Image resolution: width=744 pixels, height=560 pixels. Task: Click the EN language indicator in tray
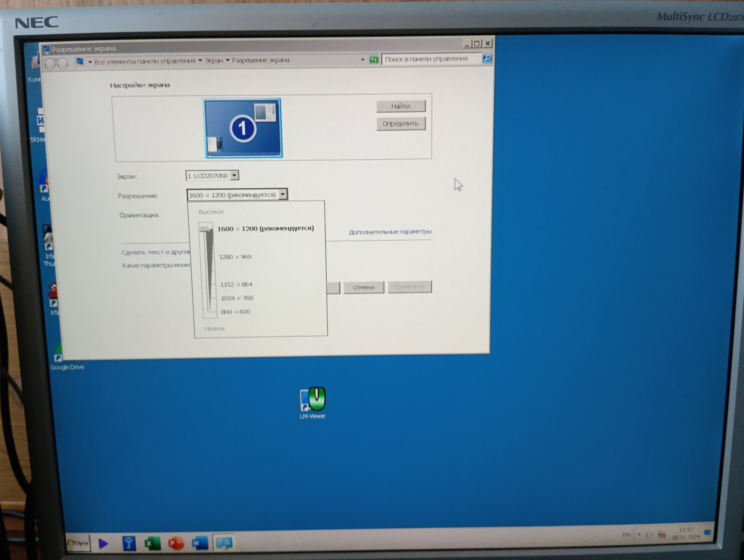coord(626,534)
